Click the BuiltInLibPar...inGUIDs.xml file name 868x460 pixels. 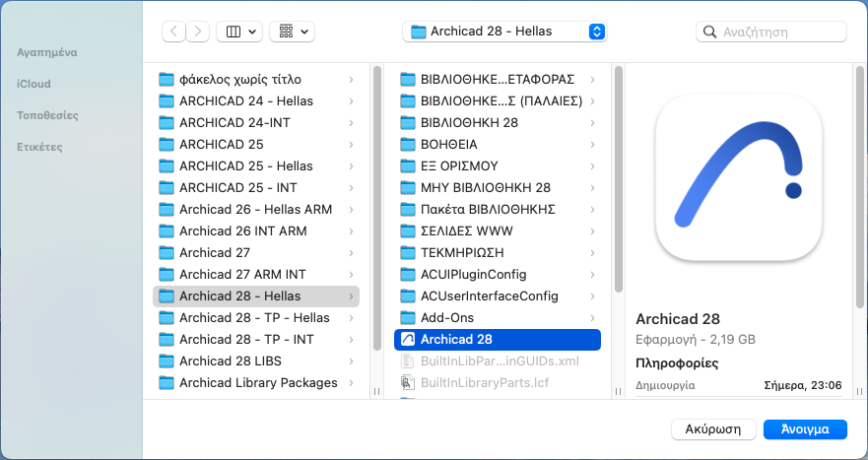tap(500, 361)
